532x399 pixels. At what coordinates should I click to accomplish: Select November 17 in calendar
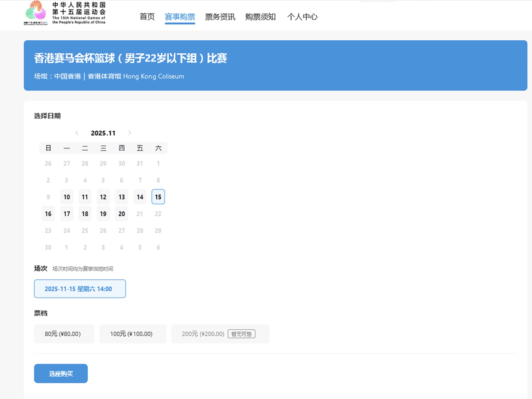coord(66,214)
